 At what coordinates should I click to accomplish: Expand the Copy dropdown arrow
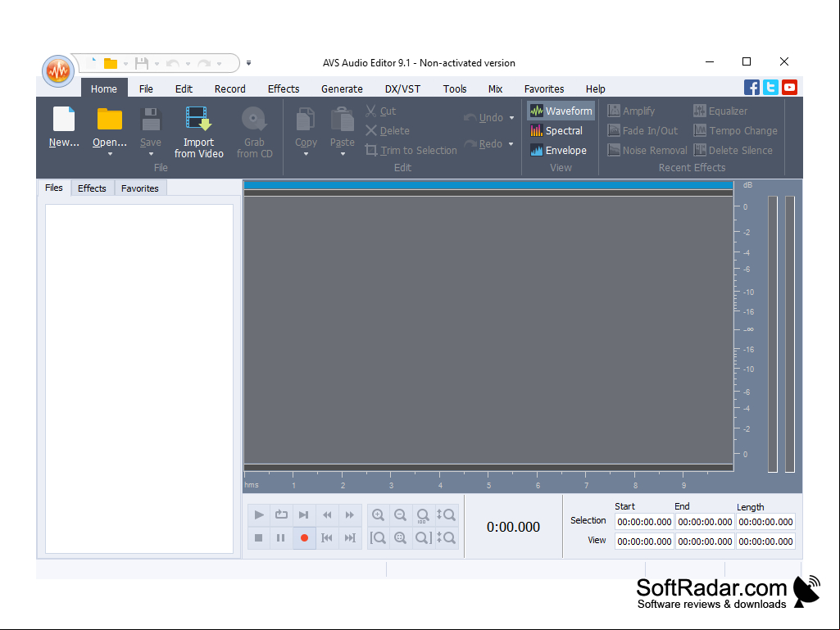[306, 154]
